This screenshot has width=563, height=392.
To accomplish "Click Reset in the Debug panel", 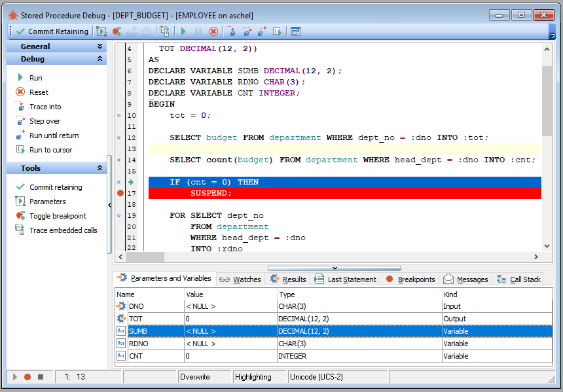I will (35, 92).
